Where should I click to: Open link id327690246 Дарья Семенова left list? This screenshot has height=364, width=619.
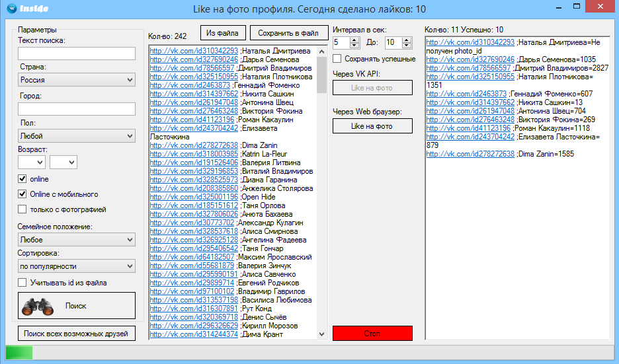194,59
